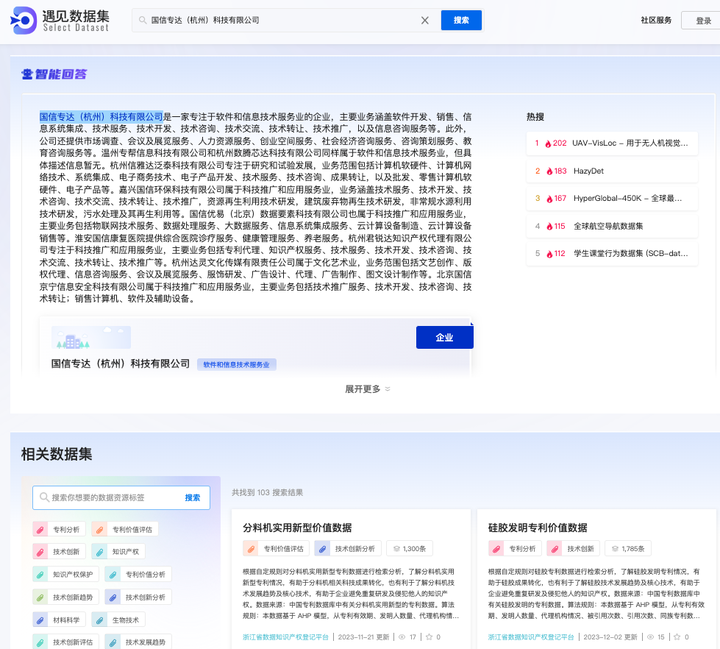Click the 登录 button

pos(703,21)
